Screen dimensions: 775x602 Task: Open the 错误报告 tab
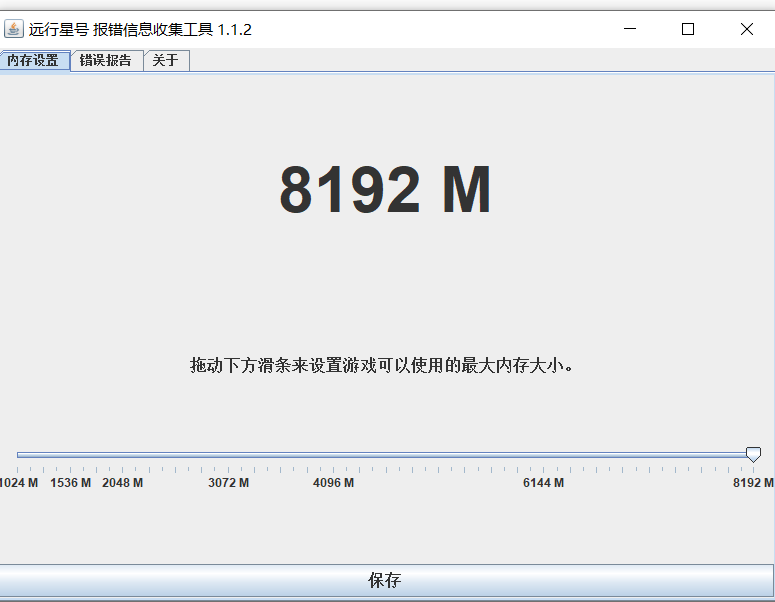click(106, 61)
